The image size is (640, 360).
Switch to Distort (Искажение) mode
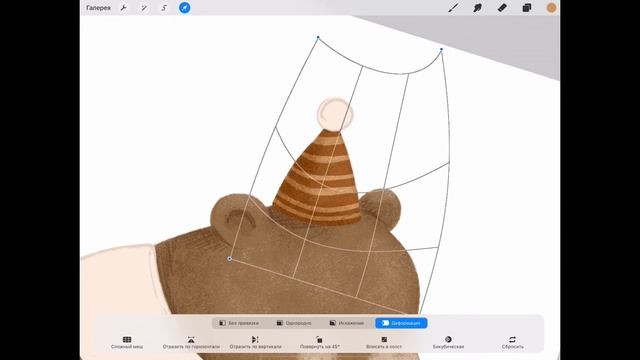point(347,323)
